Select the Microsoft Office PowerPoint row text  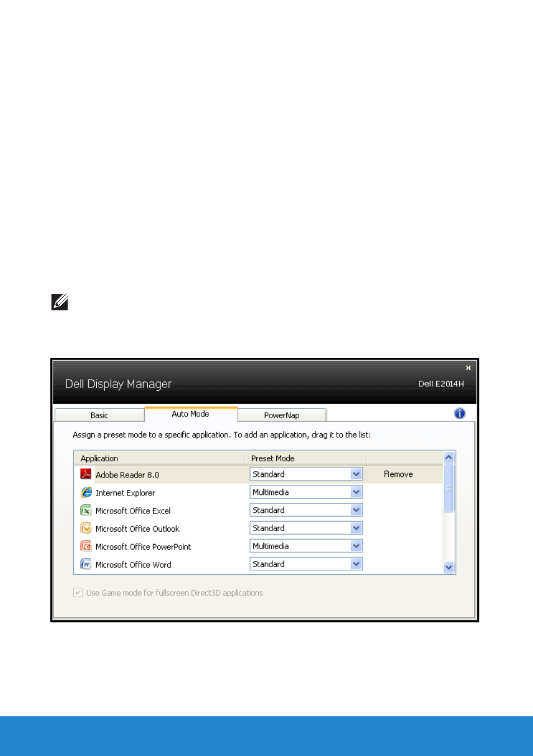(143, 546)
